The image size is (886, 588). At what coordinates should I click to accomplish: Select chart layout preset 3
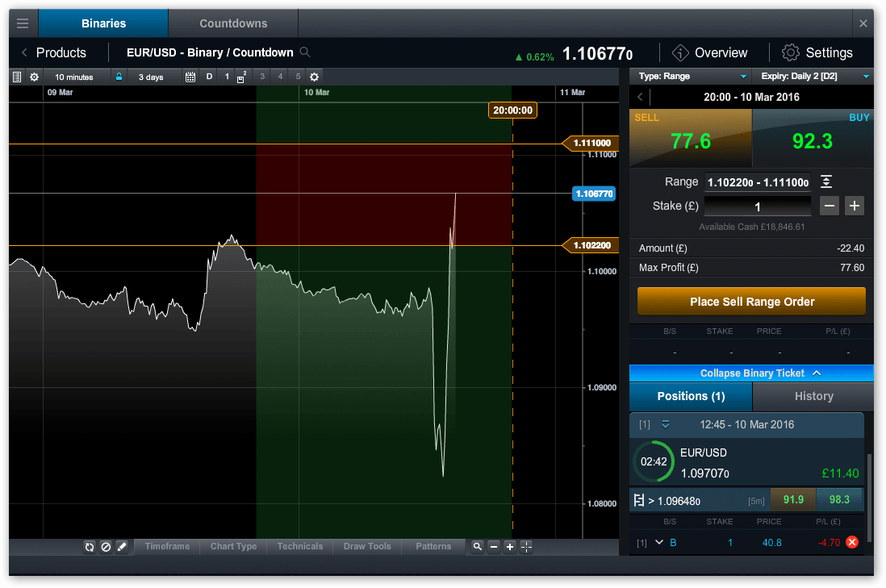[262, 77]
